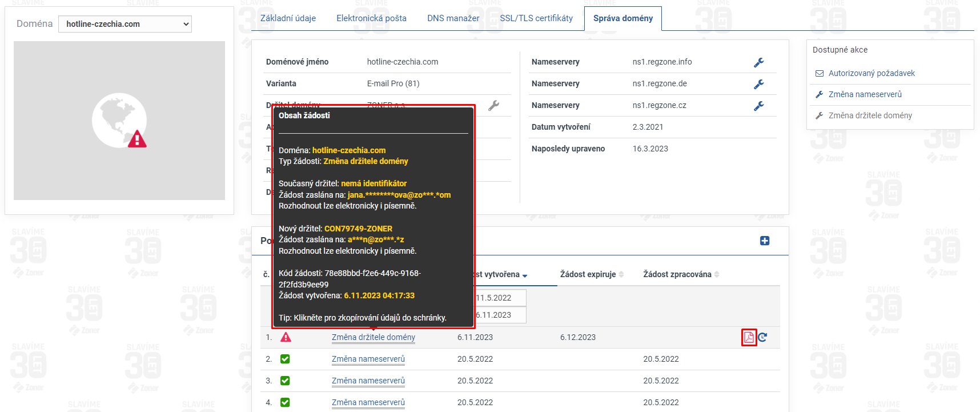Download PDF for request number 1
Image resolution: width=980 pixels, height=412 pixels.
click(749, 337)
